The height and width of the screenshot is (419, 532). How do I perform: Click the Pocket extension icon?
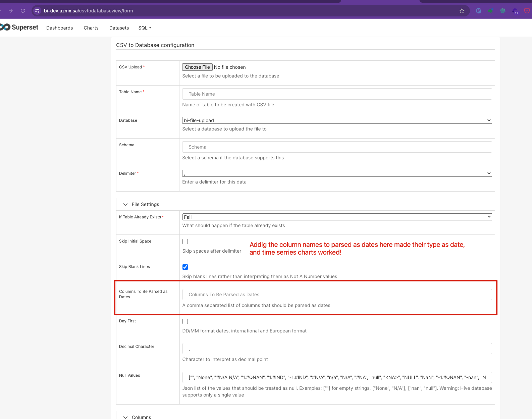tap(527, 11)
